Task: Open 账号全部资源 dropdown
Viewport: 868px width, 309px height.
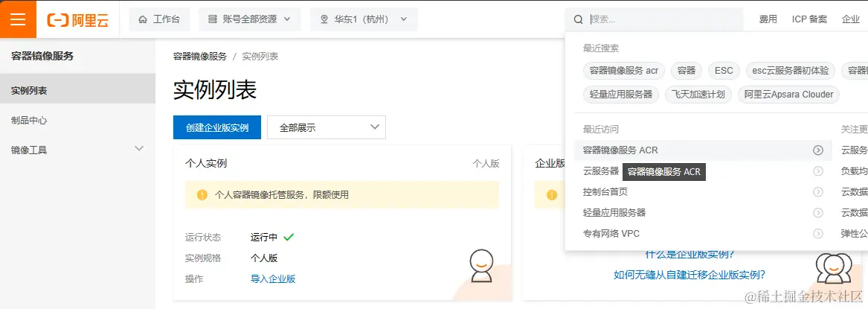Action: click(x=250, y=19)
